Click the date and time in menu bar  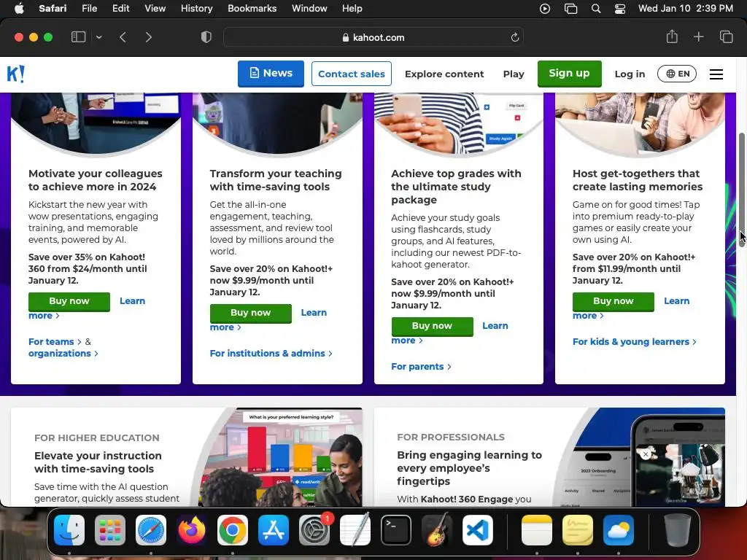[x=686, y=9]
